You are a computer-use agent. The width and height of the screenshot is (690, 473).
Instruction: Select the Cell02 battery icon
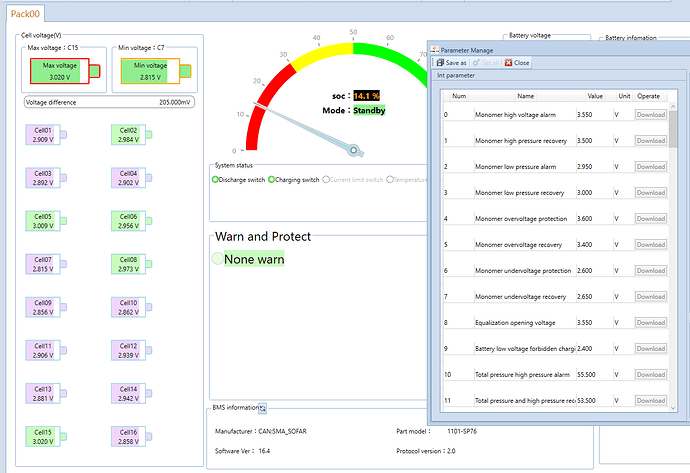pyautogui.click(x=132, y=135)
